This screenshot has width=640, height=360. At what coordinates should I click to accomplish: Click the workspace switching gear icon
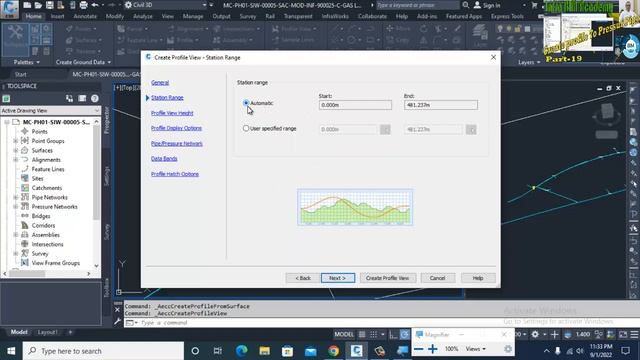coord(535,334)
